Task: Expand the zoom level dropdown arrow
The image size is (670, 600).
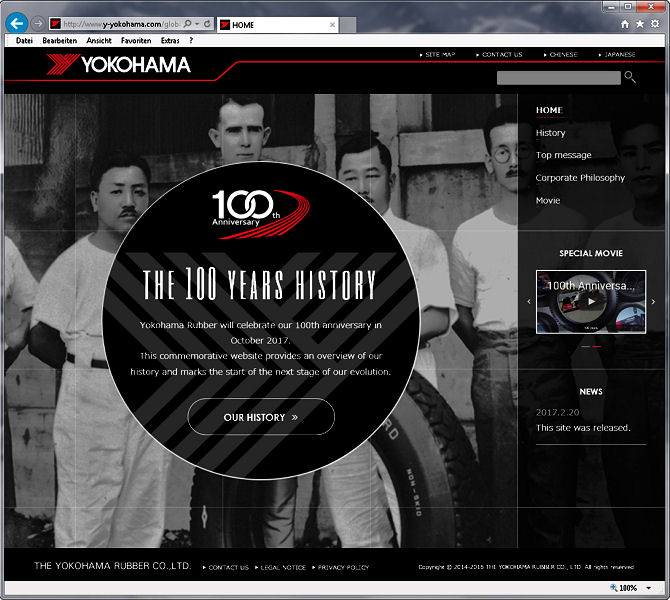Action: tap(649, 588)
